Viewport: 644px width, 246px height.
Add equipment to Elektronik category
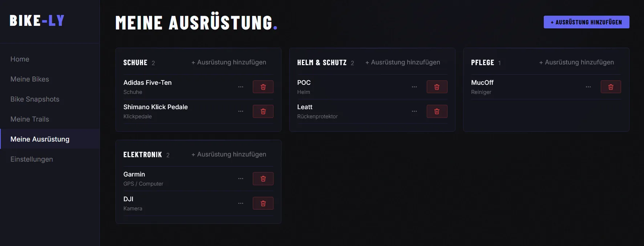229,155
